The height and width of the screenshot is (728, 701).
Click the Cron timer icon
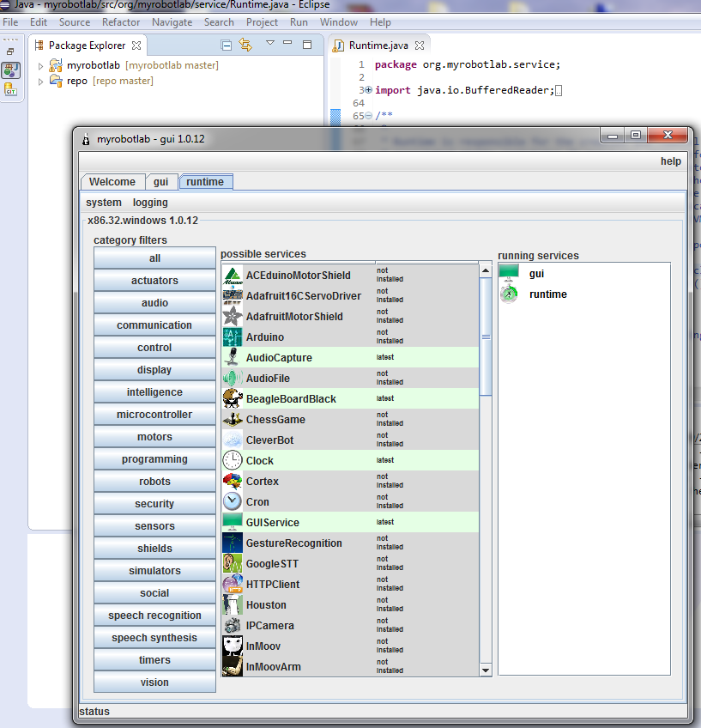[x=233, y=502]
